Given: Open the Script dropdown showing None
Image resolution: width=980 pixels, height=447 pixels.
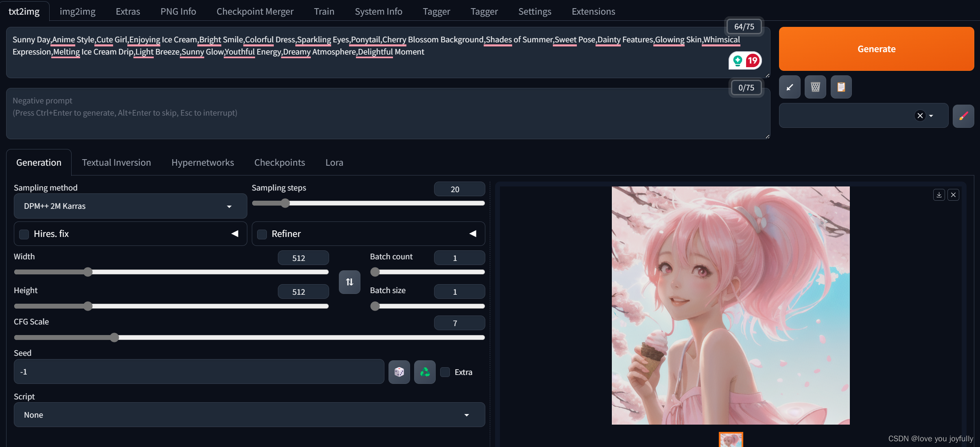Looking at the screenshot, I should point(249,415).
